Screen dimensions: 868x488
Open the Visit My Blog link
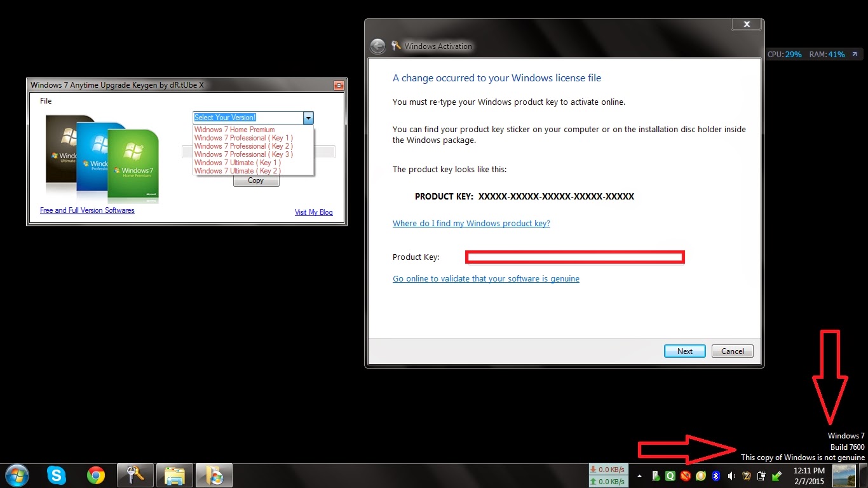click(313, 212)
